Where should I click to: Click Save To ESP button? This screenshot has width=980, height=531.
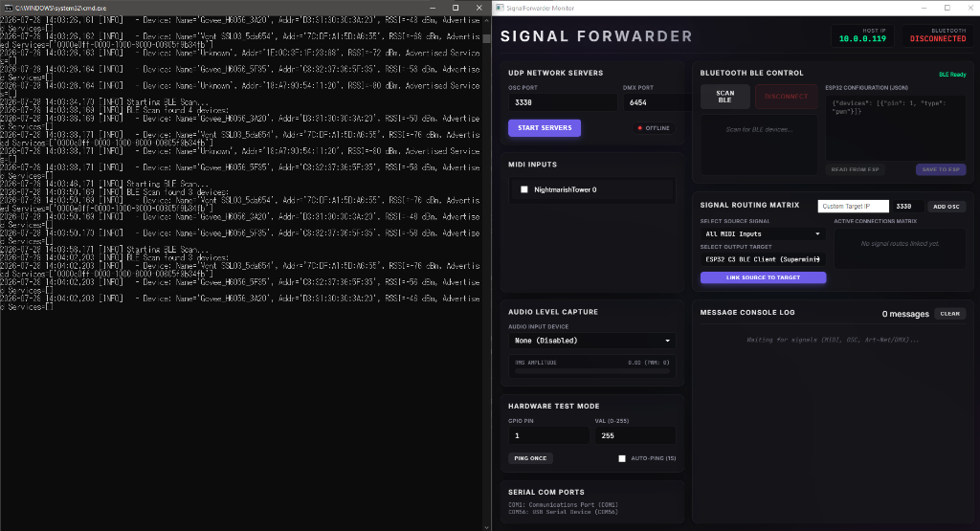pyautogui.click(x=941, y=169)
